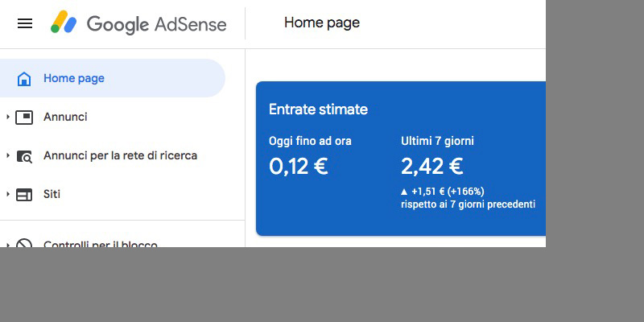Click the Annunci ad unit icon
The height and width of the screenshot is (322, 644).
[x=24, y=118]
